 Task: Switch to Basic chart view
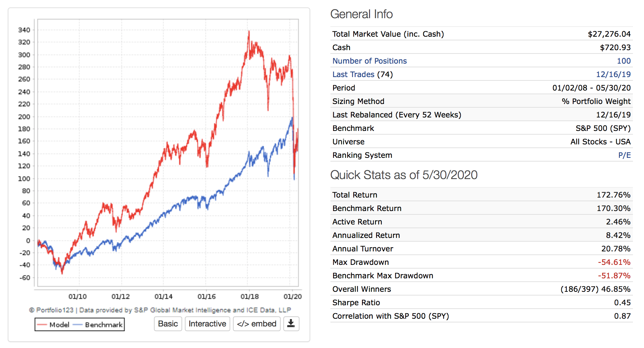pos(168,324)
